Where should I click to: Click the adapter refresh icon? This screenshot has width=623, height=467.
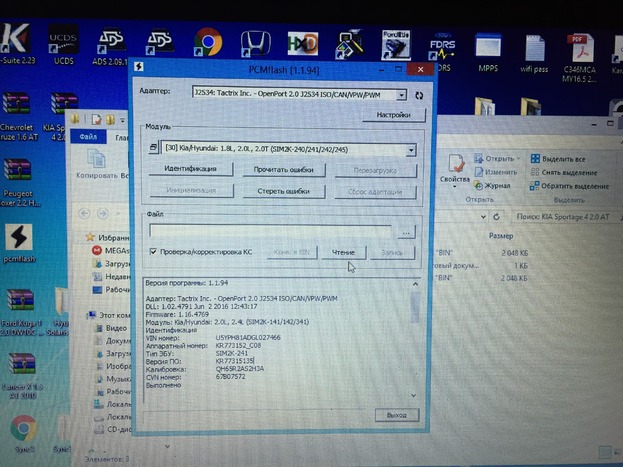(x=418, y=94)
